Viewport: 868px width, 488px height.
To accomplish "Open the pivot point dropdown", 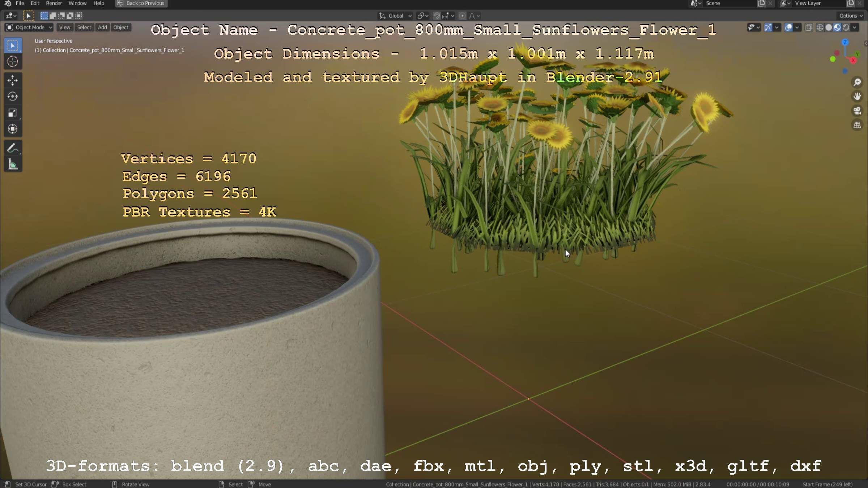I will [x=423, y=16].
